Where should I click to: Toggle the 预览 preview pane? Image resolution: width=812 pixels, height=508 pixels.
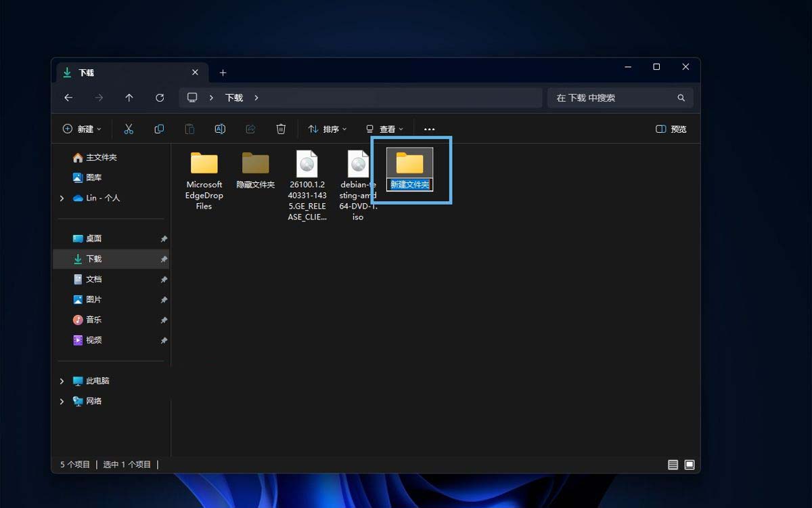click(x=671, y=129)
